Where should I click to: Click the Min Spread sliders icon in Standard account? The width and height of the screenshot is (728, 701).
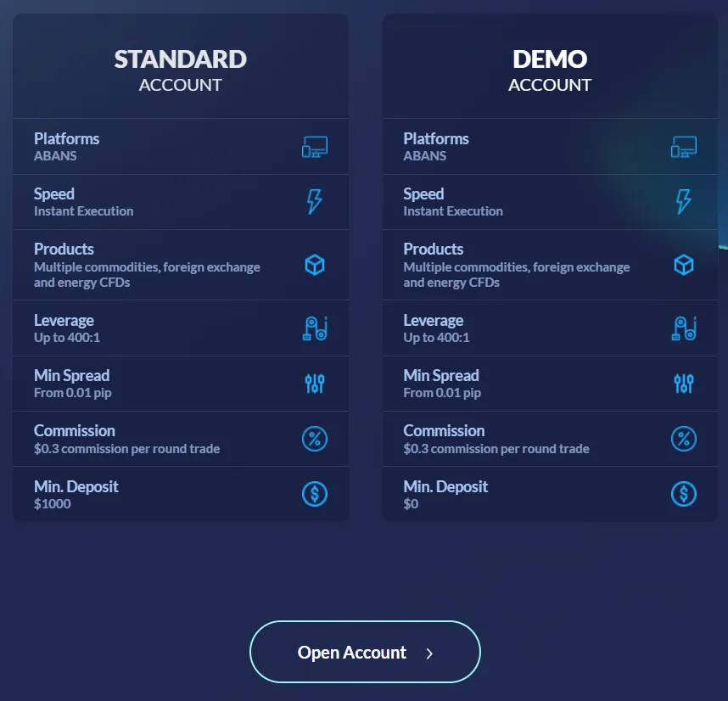point(315,384)
